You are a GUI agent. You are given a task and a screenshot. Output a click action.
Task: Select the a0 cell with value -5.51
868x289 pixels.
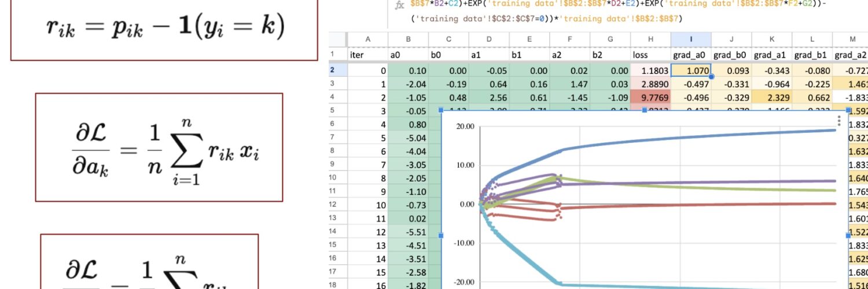[x=408, y=231]
